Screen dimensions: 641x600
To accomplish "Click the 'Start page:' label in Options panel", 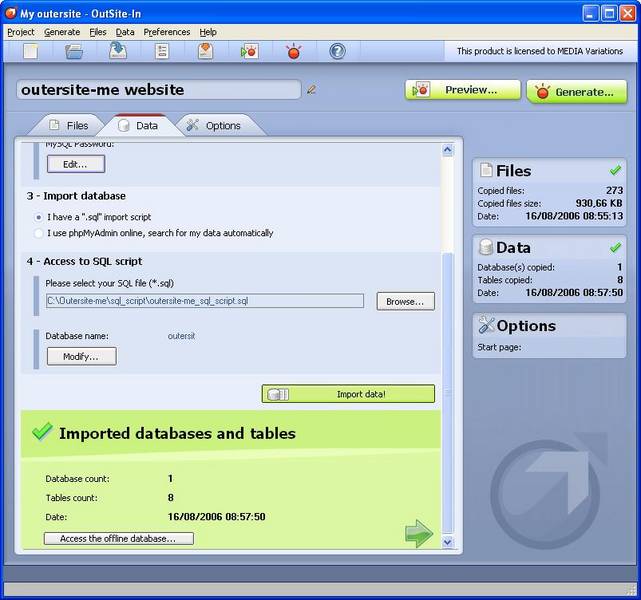I will coord(499,347).
